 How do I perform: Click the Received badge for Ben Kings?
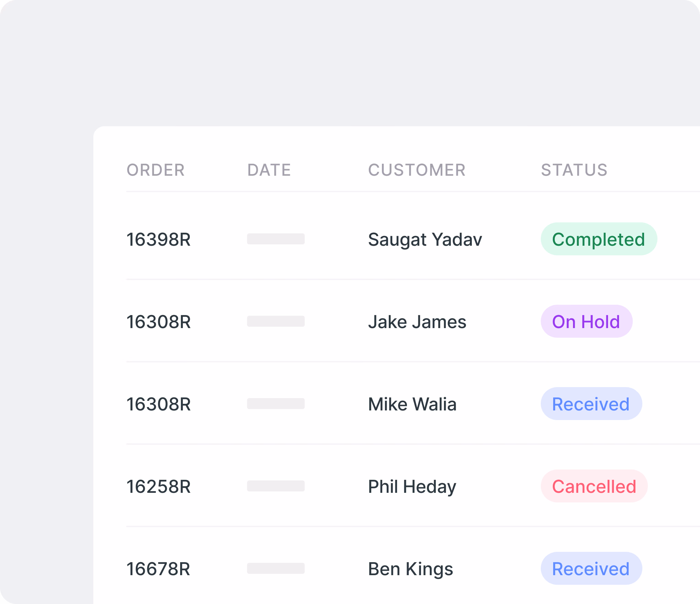click(591, 569)
